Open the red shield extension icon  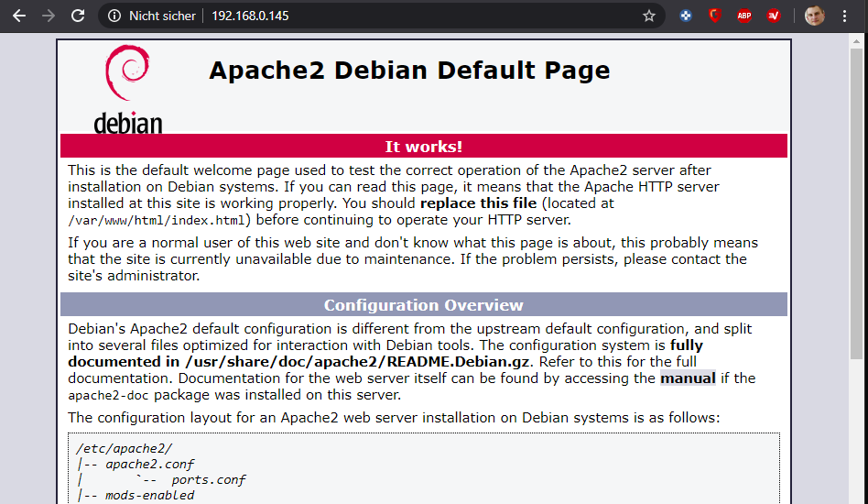pos(715,16)
